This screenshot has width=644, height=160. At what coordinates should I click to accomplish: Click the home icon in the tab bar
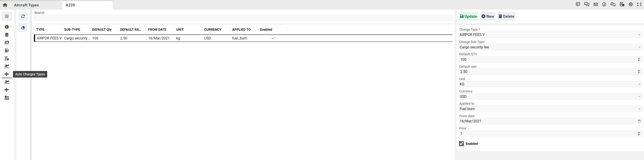(x=5, y=5)
